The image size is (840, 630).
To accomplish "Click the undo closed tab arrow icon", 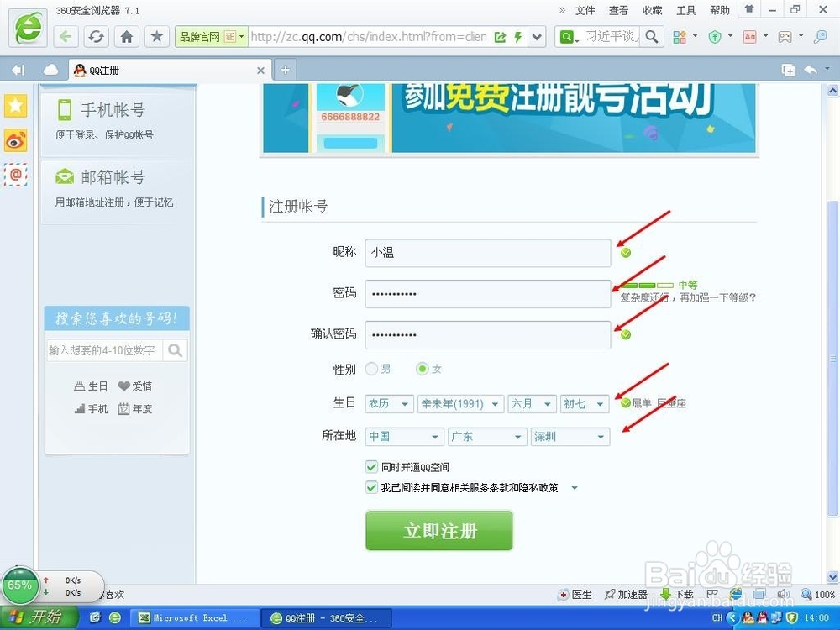I will coord(811,70).
